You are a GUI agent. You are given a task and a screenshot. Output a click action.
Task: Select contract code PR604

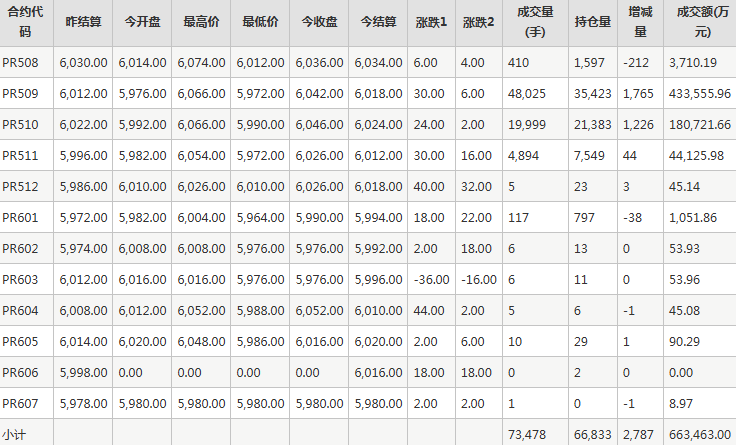20,310
